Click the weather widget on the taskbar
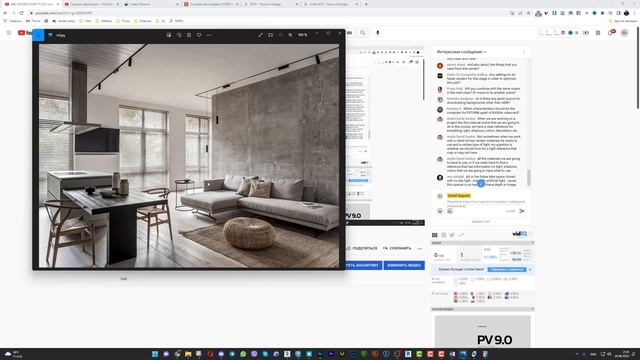The height and width of the screenshot is (360, 640). point(13,354)
